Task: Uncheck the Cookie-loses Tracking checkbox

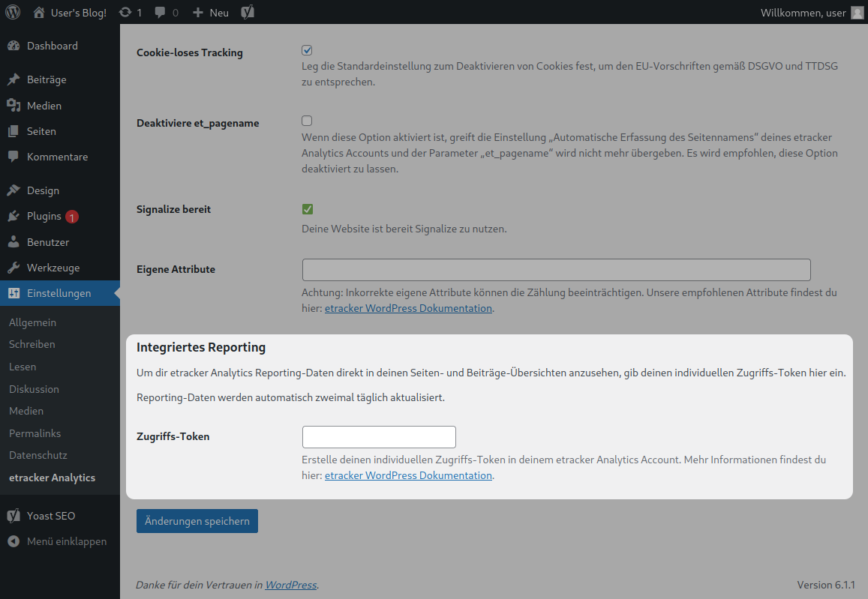Action: [307, 50]
